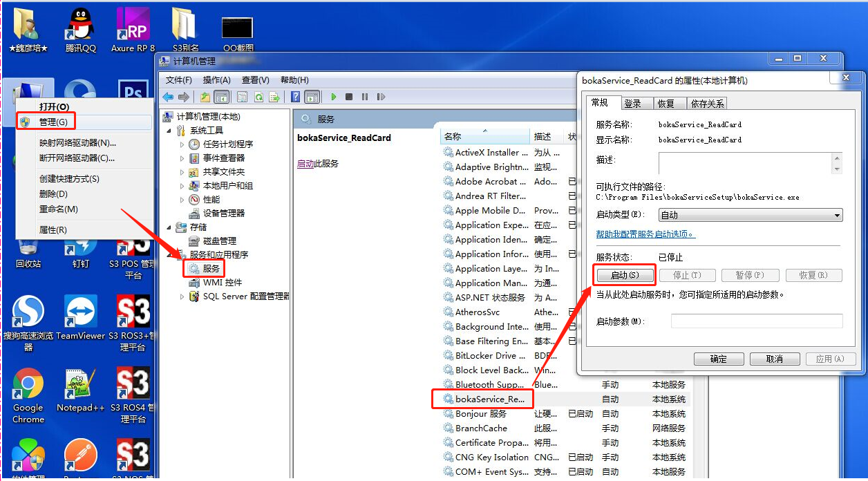Click the 启动(S) button in properties
The width and height of the screenshot is (868, 481).
[x=624, y=275]
